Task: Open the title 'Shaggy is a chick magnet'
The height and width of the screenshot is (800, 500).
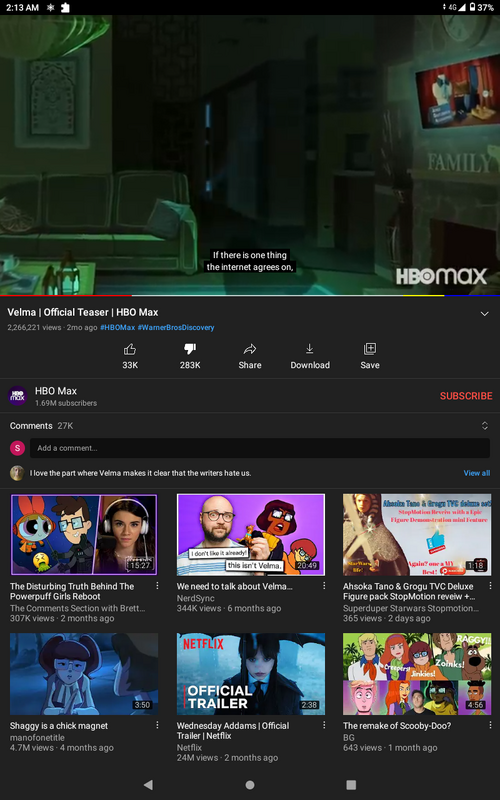Action: (59, 726)
